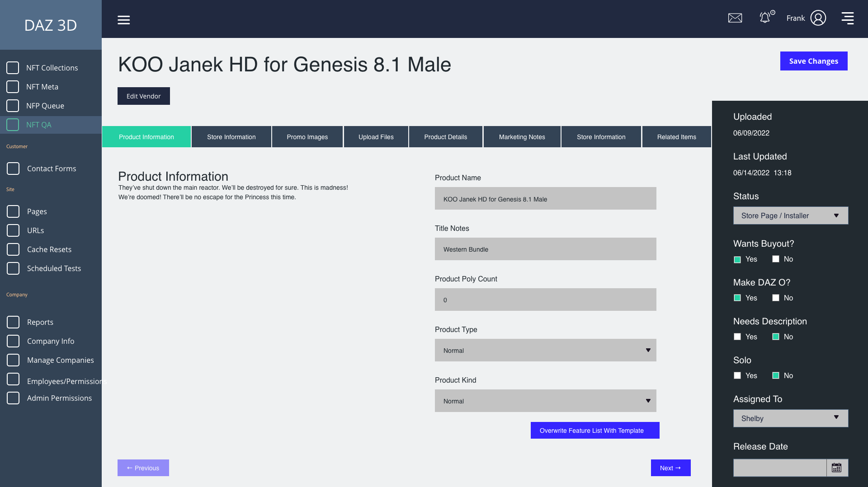
Task: Switch to Related Items tab
Action: point(677,137)
